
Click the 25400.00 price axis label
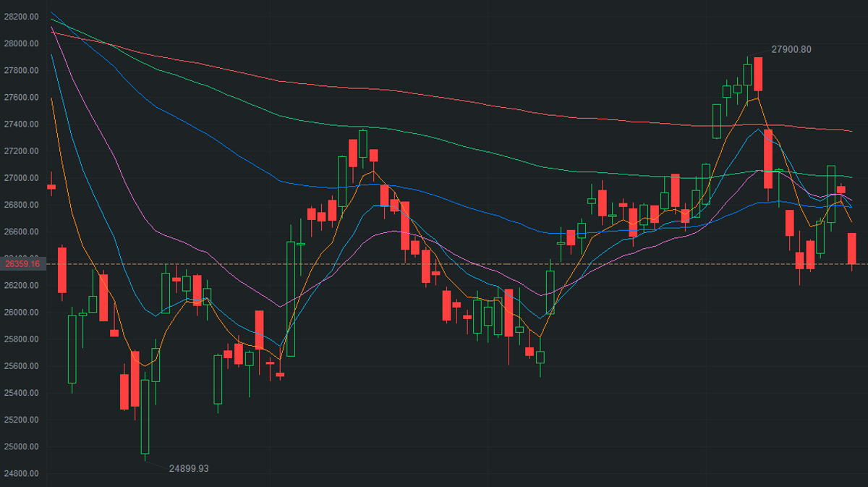[21, 393]
